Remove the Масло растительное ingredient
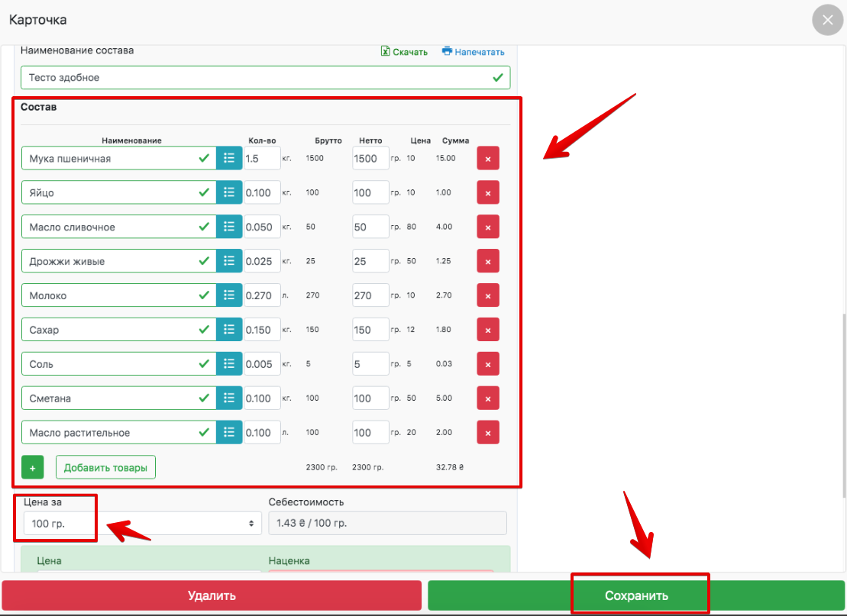 pos(488,432)
